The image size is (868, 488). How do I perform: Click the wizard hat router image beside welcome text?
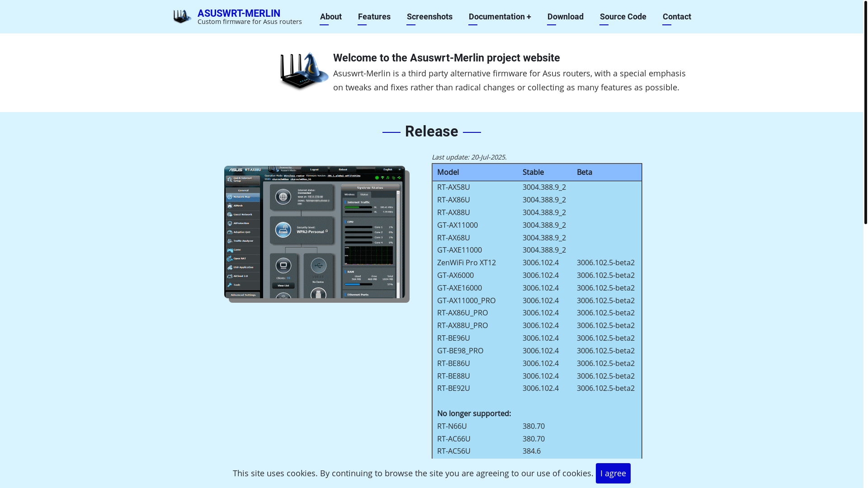[304, 71]
